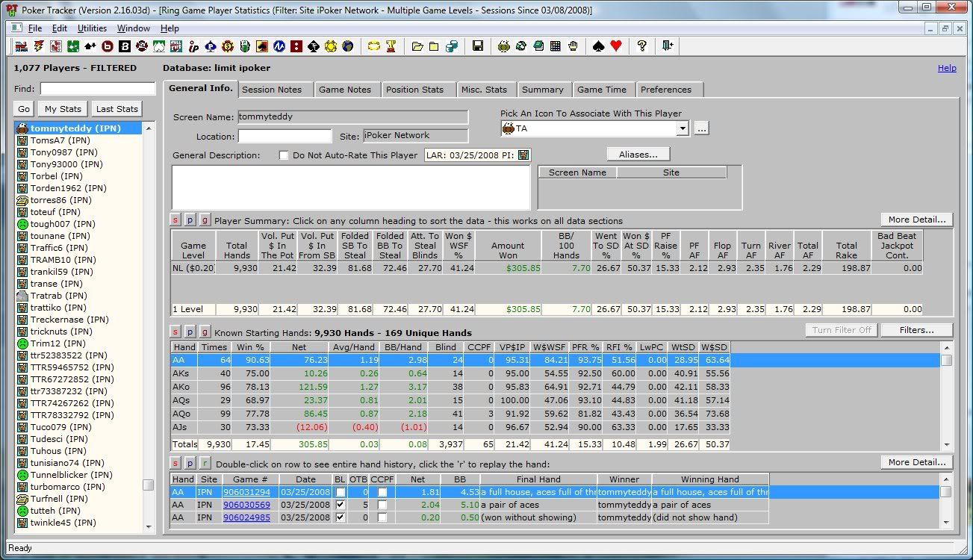The image size is (973, 560).
Task: Click the yellow sun-shaped toolbar icon
Action: [332, 46]
